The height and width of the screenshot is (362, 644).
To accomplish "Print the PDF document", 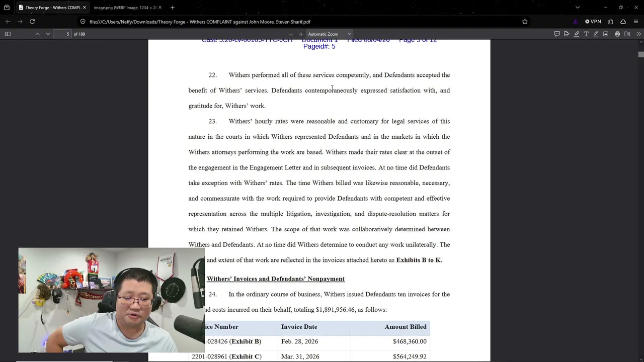I will click(x=617, y=34).
